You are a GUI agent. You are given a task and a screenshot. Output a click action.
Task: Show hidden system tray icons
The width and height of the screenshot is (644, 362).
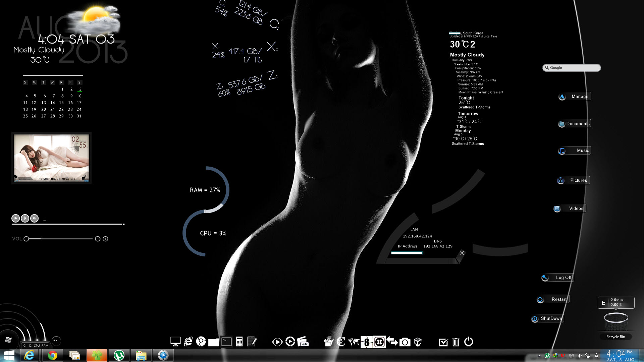pos(539,356)
